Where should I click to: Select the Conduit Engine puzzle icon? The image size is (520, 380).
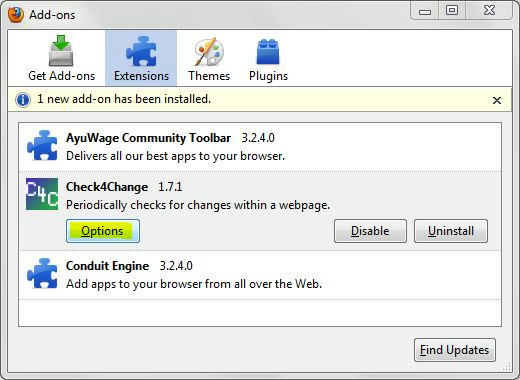click(42, 273)
